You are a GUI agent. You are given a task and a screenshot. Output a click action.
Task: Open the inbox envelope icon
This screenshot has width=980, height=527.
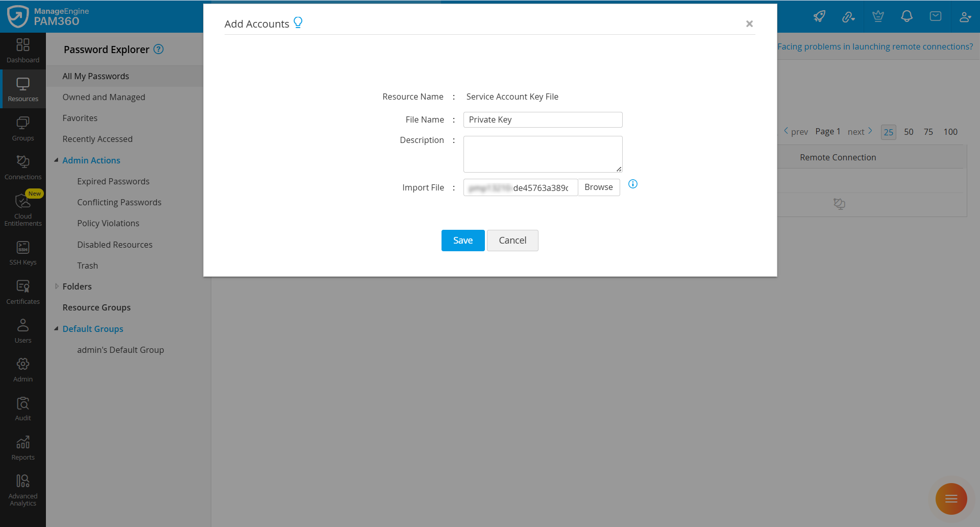pyautogui.click(x=936, y=16)
